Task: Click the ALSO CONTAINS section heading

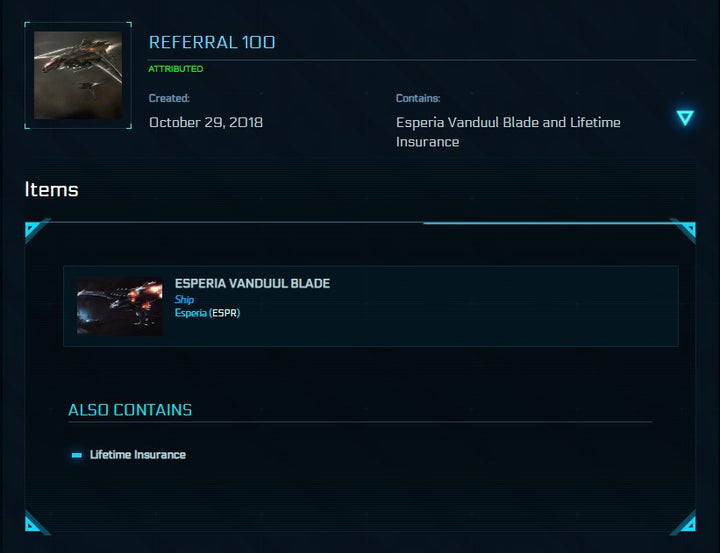Action: pos(130,410)
